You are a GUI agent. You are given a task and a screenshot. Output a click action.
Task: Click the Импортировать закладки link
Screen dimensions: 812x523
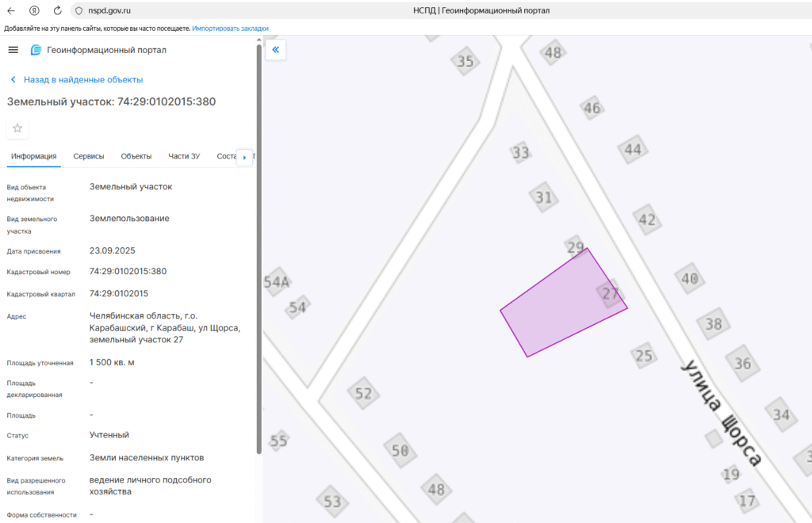tap(230, 29)
